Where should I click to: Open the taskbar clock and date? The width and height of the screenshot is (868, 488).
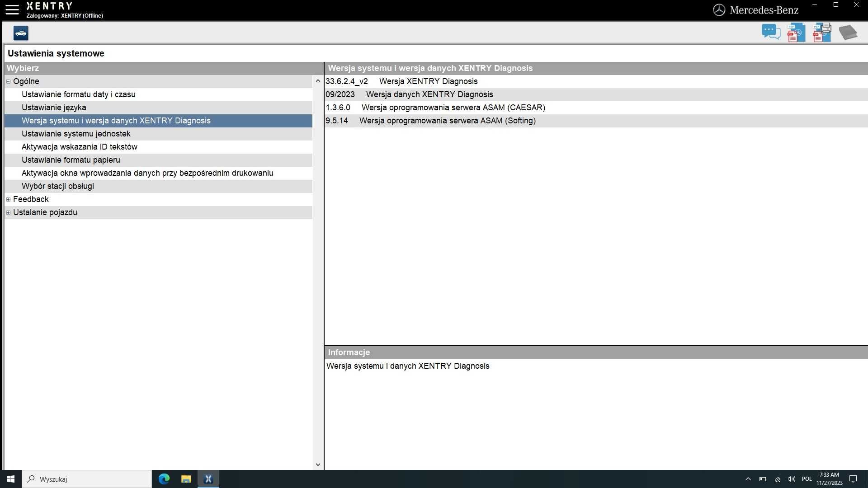(829, 479)
